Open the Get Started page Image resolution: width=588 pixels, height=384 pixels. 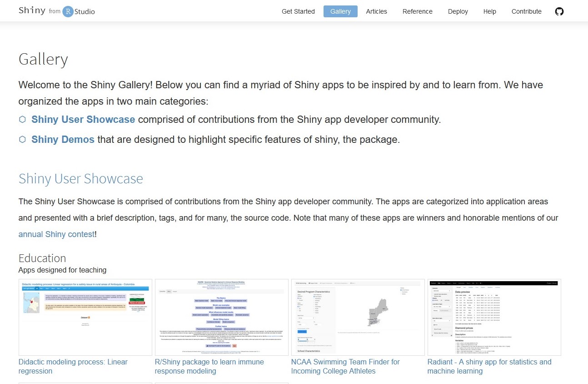pos(298,11)
